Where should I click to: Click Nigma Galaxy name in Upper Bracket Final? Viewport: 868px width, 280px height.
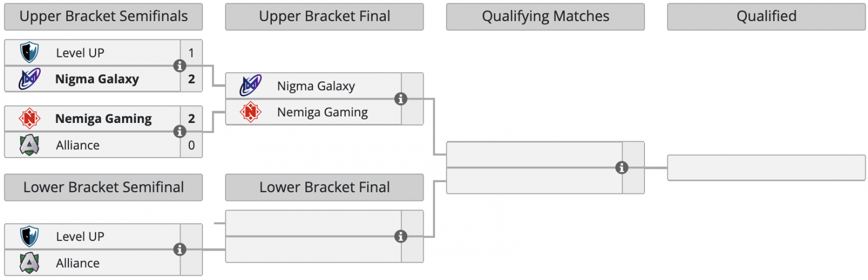pyautogui.click(x=316, y=86)
